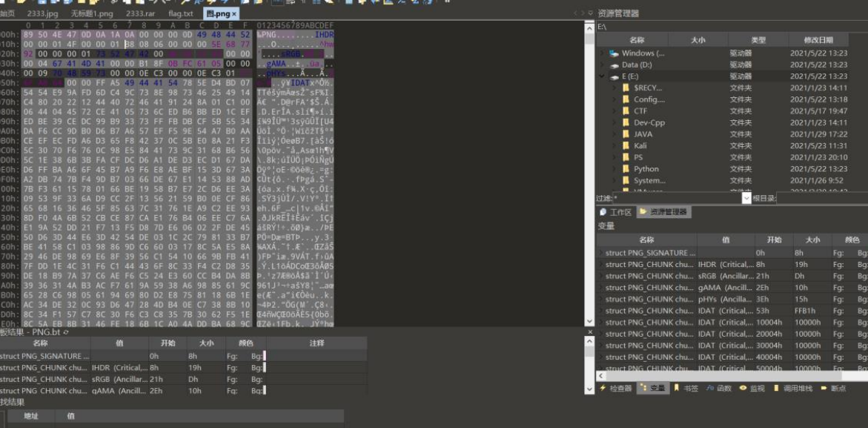Collapse the E (E:) drive node
Viewport: 868px width, 428px height.
coord(603,76)
